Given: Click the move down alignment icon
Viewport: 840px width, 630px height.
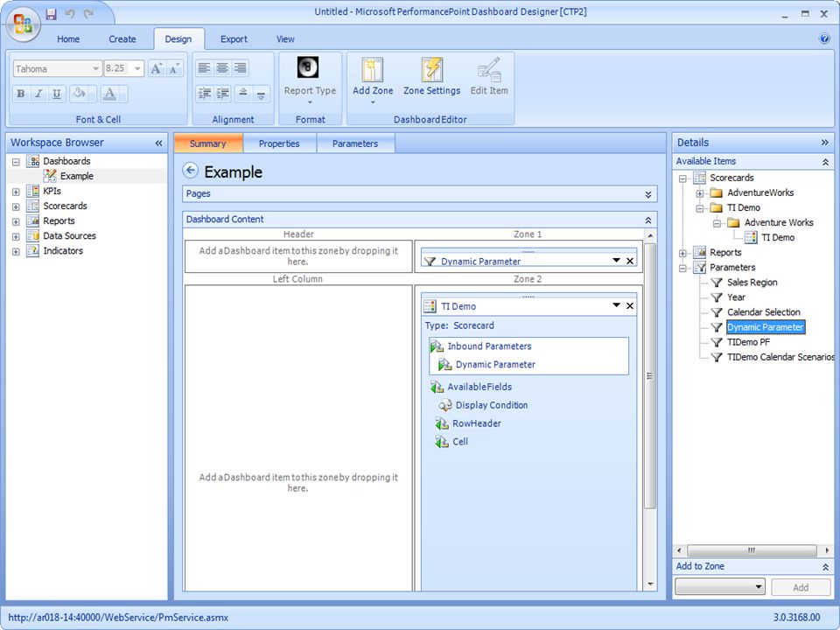Looking at the screenshot, I should point(262,94).
